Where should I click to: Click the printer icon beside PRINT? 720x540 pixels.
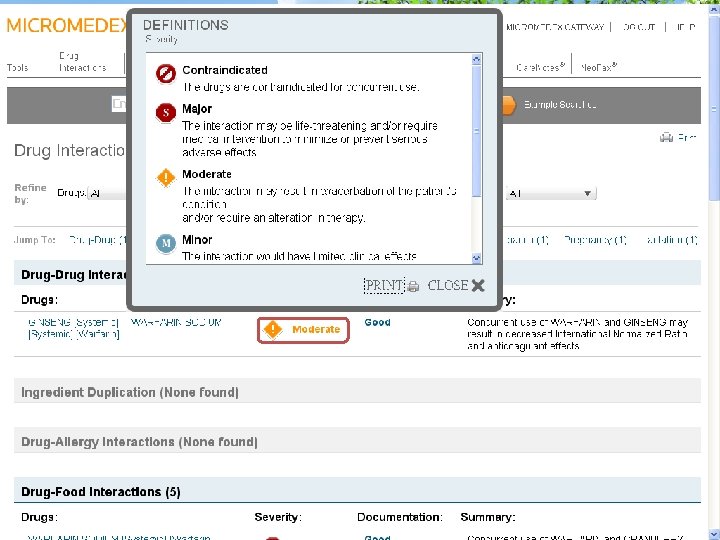click(x=413, y=287)
